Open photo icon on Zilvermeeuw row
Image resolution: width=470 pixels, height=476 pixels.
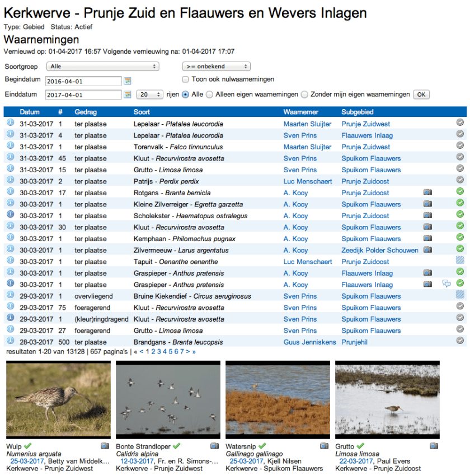coord(428,249)
